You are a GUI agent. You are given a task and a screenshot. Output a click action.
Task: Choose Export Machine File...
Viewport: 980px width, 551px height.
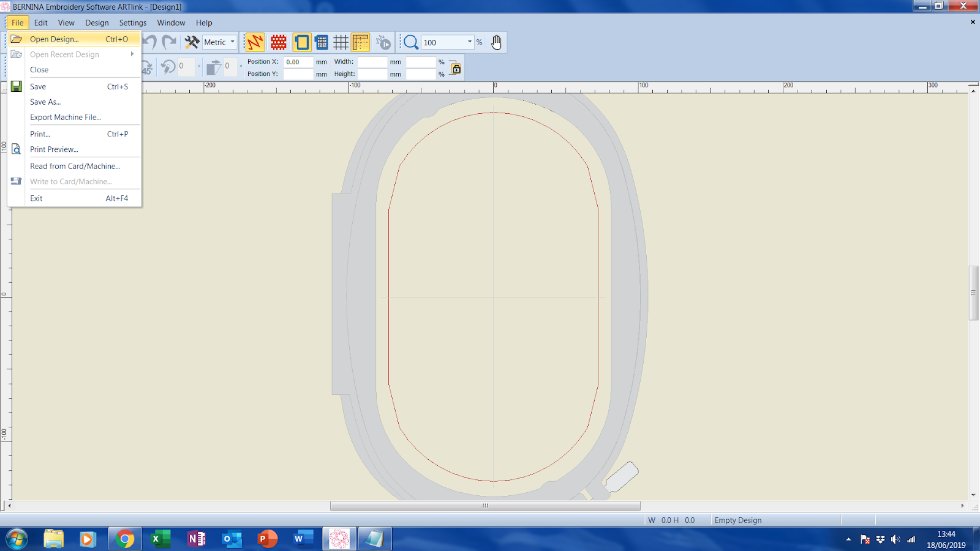[x=74, y=117]
